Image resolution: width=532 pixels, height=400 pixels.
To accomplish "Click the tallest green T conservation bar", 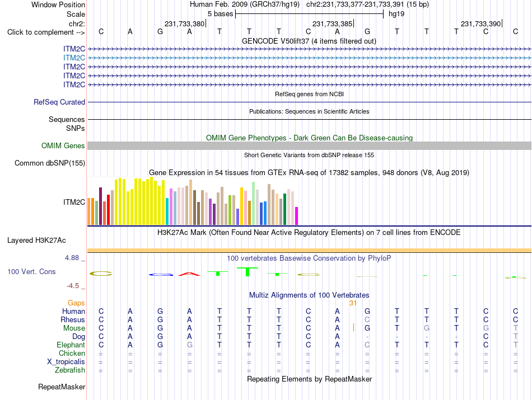I will (x=248, y=272).
